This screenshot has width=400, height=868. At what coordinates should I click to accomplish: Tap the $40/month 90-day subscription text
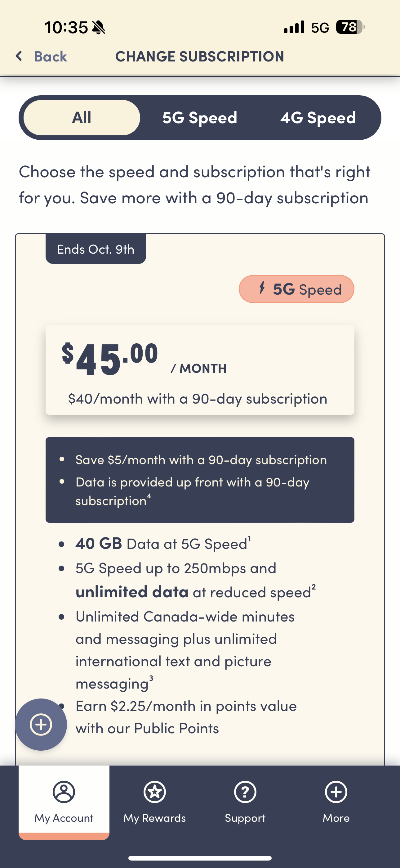[198, 398]
